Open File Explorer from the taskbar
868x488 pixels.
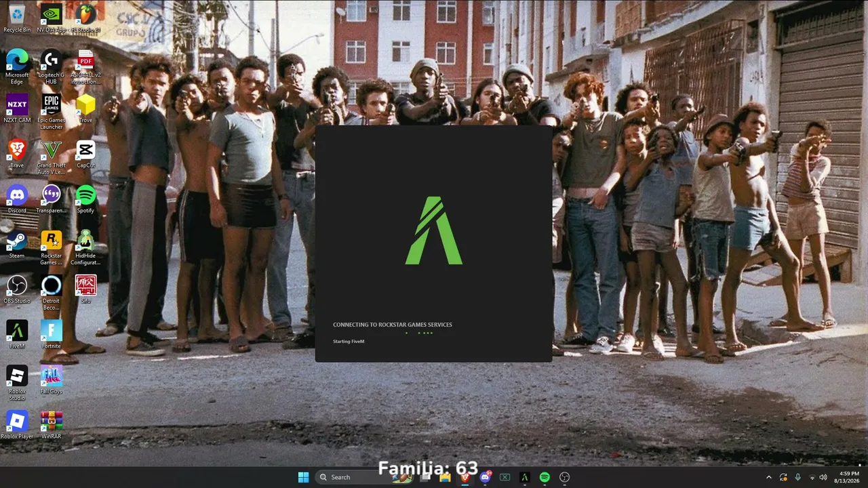point(446,477)
